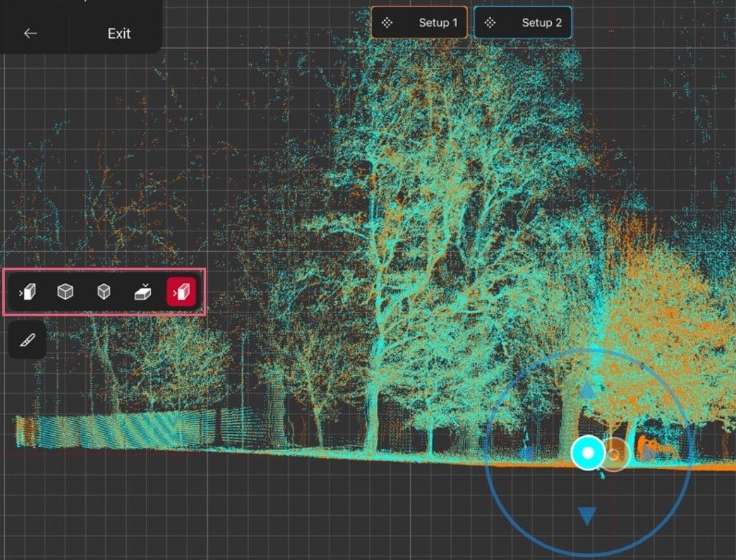
Task: Click the point-cloud icon in Setup 2
Action: [x=490, y=23]
